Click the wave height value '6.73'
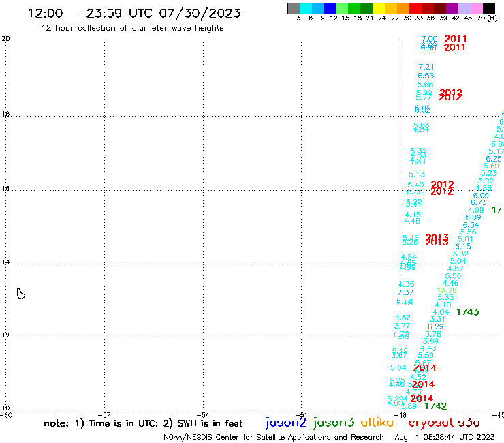Image resolution: width=504 pixels, height=443 pixels. pos(479,202)
